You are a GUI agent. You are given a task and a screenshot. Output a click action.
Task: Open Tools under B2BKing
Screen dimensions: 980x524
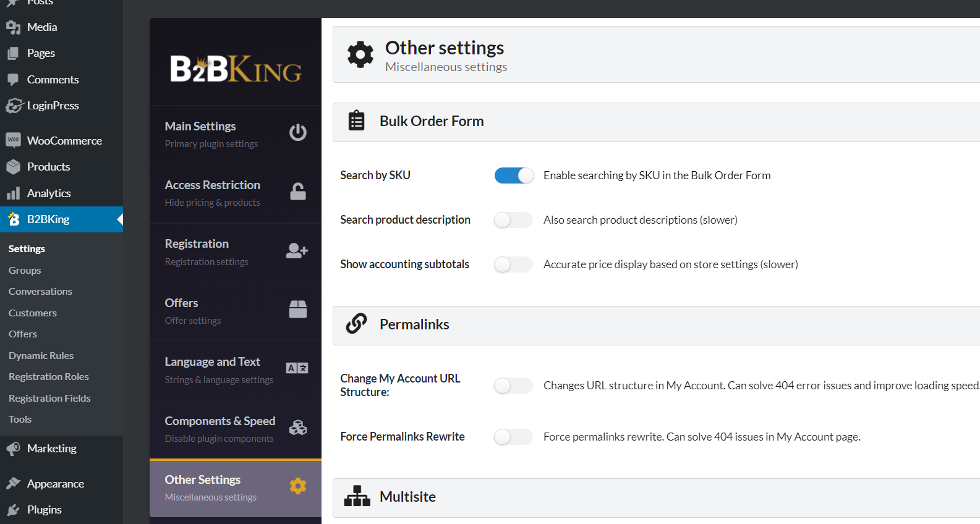click(x=20, y=419)
